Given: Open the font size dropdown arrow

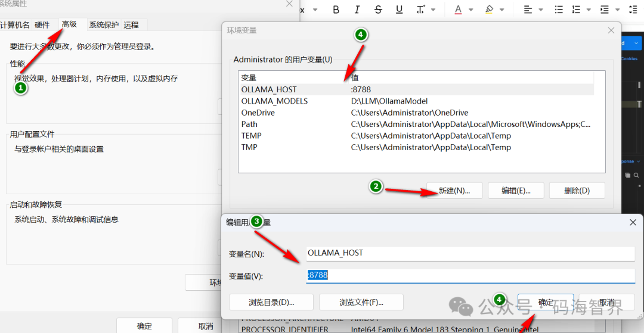Looking at the screenshot, I should (x=433, y=10).
